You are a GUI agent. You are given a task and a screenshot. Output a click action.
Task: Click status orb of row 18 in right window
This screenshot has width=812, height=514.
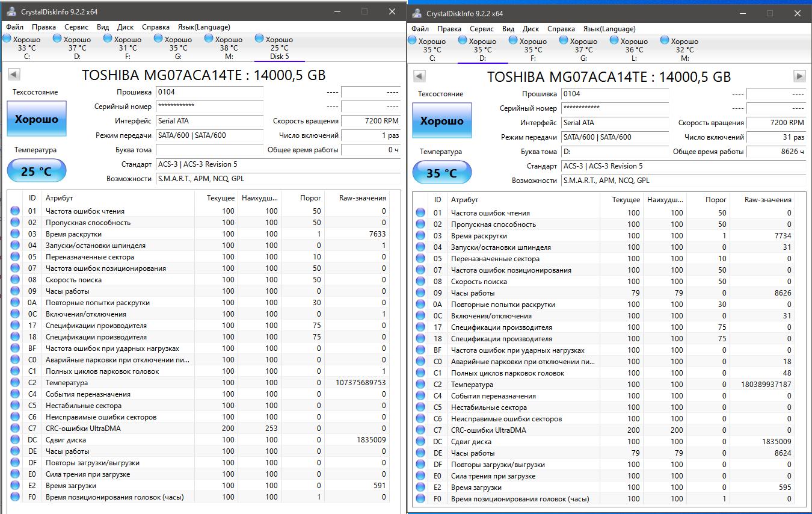click(x=420, y=339)
